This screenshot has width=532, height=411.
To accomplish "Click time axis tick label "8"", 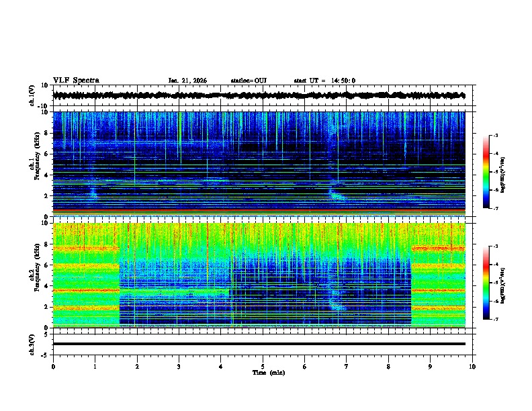I will point(388,367).
